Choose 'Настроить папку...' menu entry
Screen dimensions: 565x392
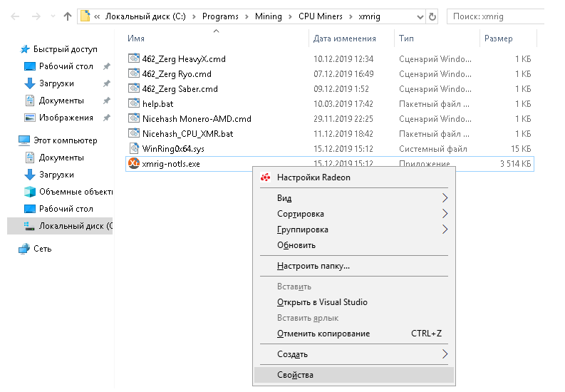354,266
